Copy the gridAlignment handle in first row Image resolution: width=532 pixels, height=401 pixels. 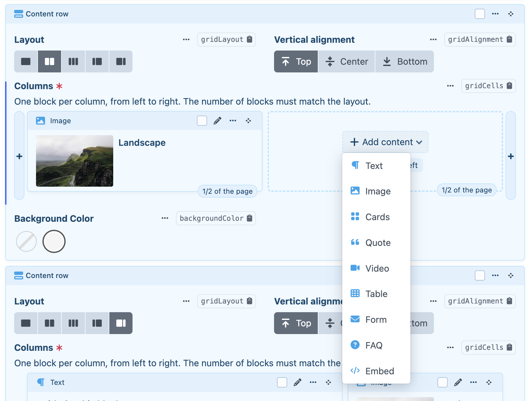(x=480, y=40)
